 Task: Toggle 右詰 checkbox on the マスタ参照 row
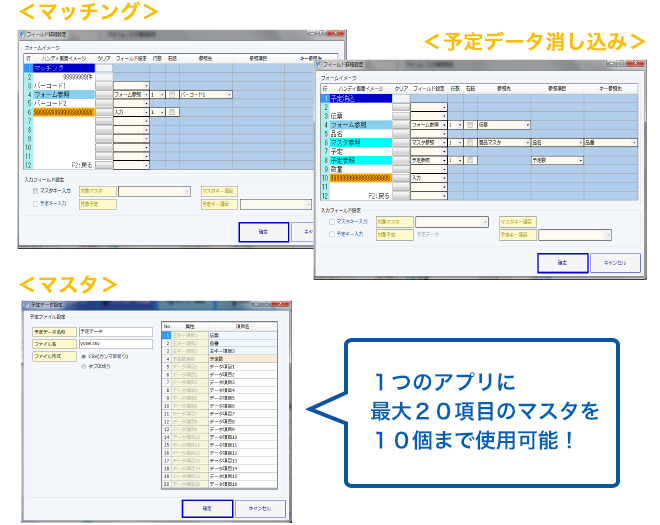pos(470,143)
